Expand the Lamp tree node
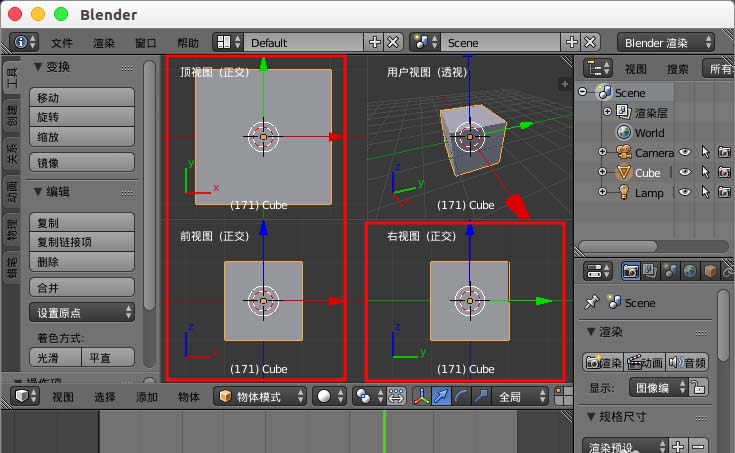This screenshot has height=453, width=735. [602, 191]
